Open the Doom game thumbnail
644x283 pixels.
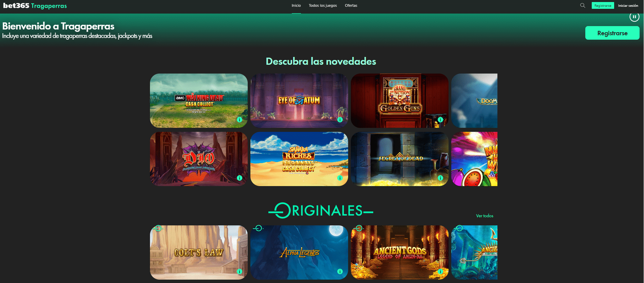coord(474,101)
